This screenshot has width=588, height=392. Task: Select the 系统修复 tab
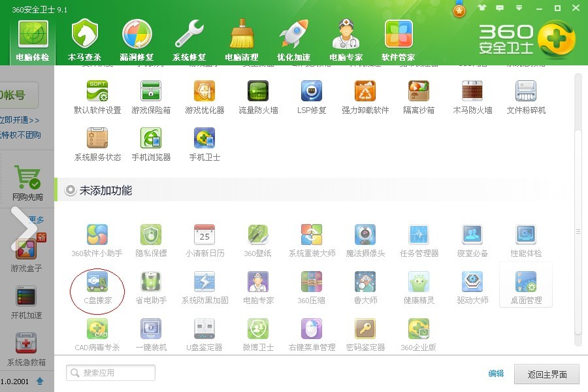coord(189,41)
